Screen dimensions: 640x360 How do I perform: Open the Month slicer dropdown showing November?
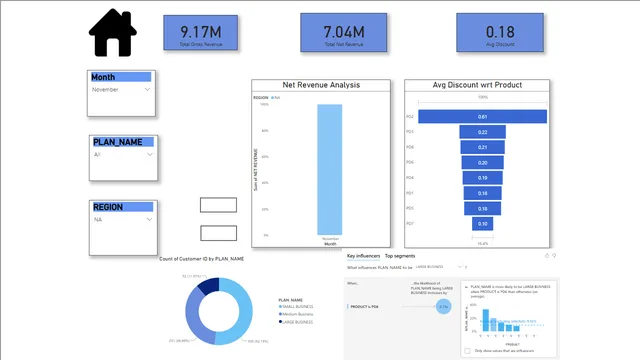tap(121, 89)
